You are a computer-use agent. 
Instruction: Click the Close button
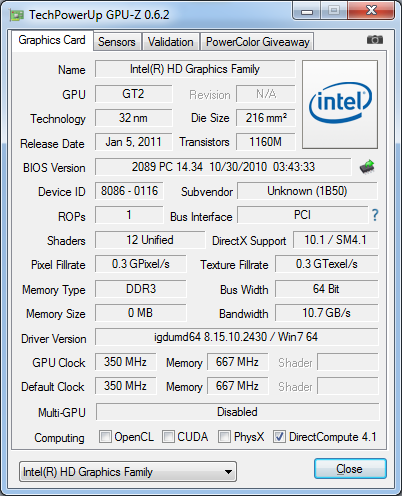(350, 469)
